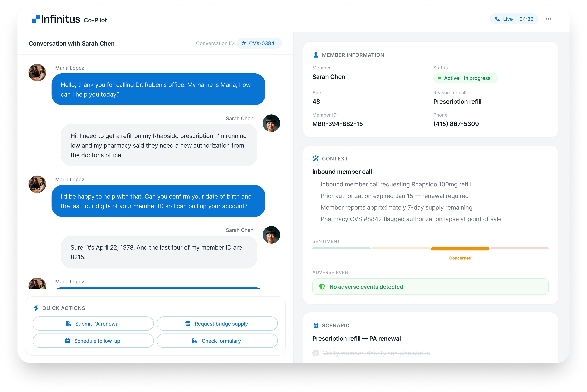Screen dimensions: 587x392
Task: Click the No adverse events detected banner
Action: (x=430, y=287)
